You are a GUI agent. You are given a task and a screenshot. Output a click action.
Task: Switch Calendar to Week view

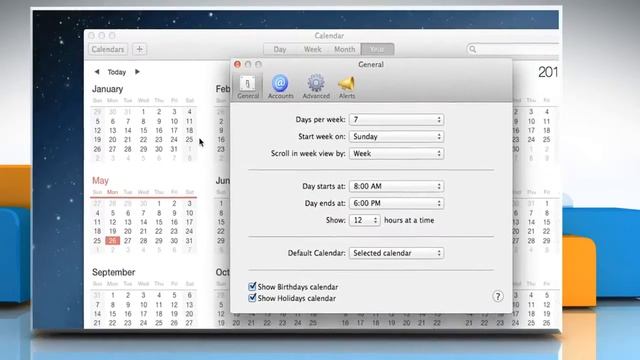312,49
